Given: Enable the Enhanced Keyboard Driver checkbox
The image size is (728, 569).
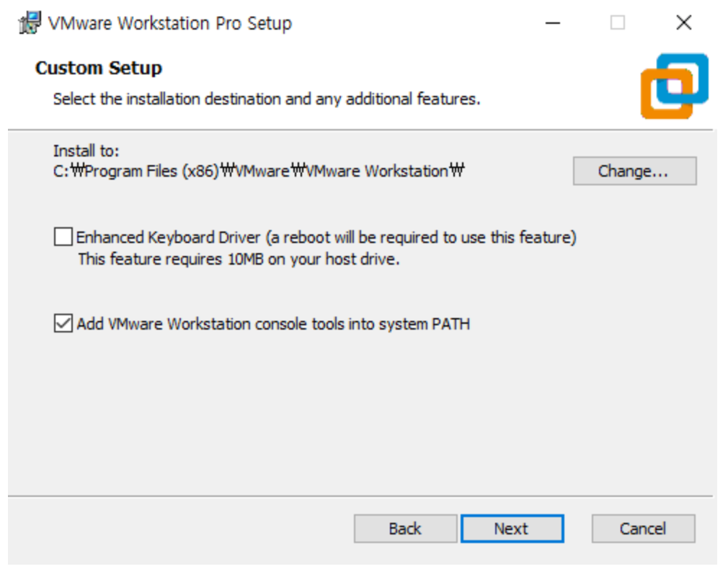Looking at the screenshot, I should tap(63, 237).
